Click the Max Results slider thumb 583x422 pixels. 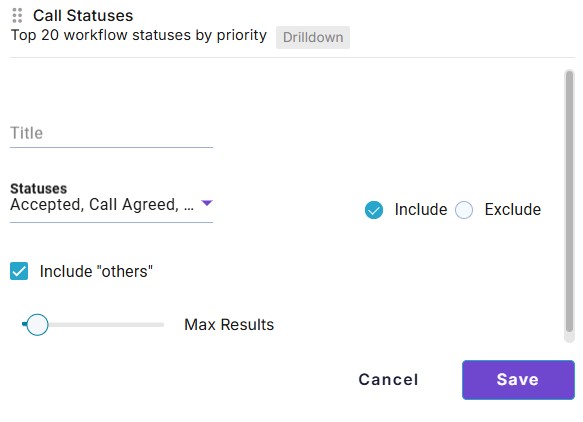click(x=37, y=325)
